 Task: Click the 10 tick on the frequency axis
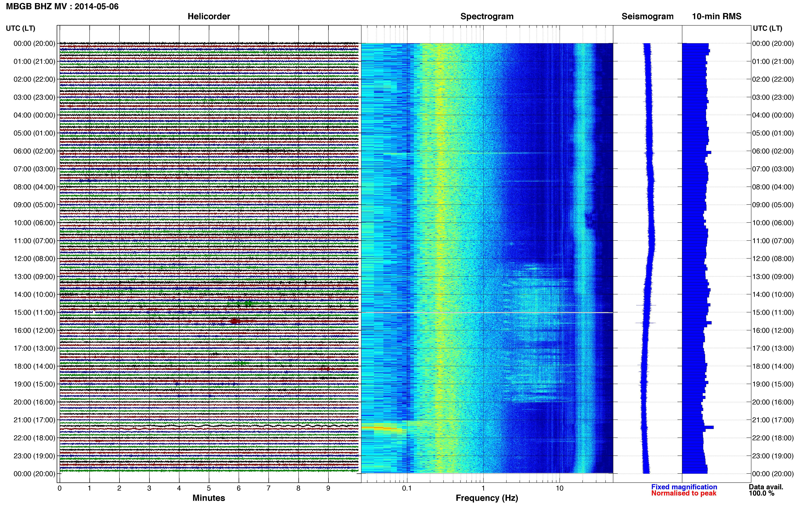(559, 488)
